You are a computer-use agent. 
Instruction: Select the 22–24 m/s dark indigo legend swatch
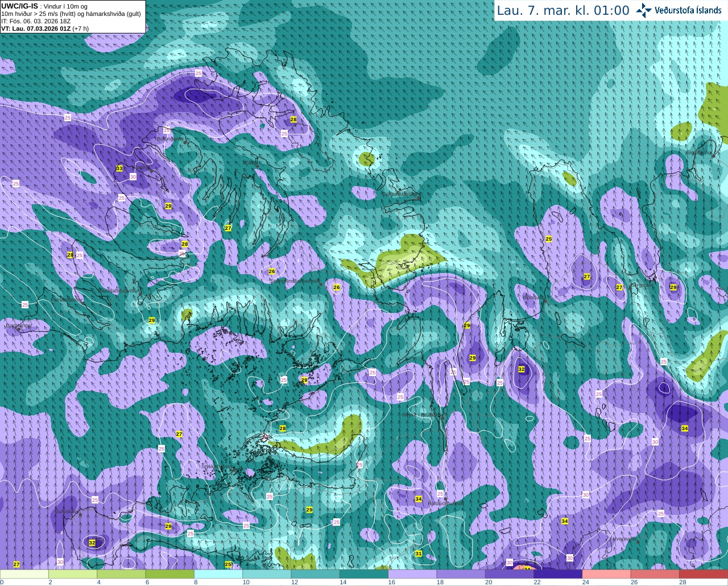[x=558, y=574]
